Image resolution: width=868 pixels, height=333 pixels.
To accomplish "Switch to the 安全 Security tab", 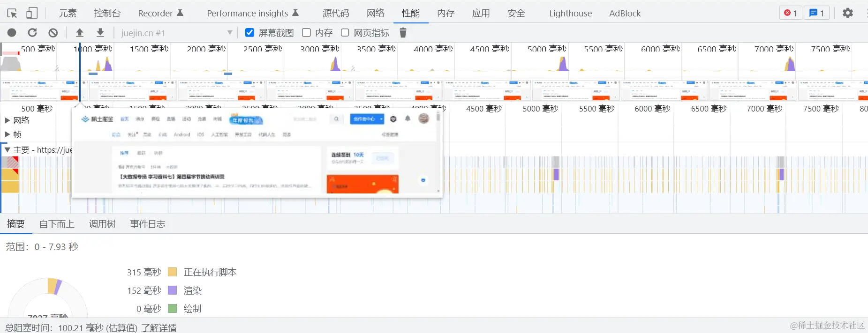I will (x=516, y=13).
